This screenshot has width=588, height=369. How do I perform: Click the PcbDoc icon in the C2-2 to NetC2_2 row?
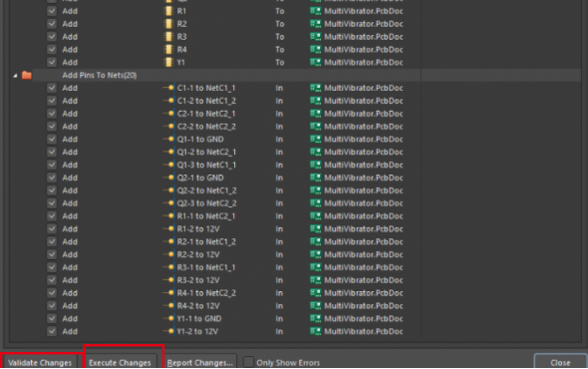coord(315,127)
